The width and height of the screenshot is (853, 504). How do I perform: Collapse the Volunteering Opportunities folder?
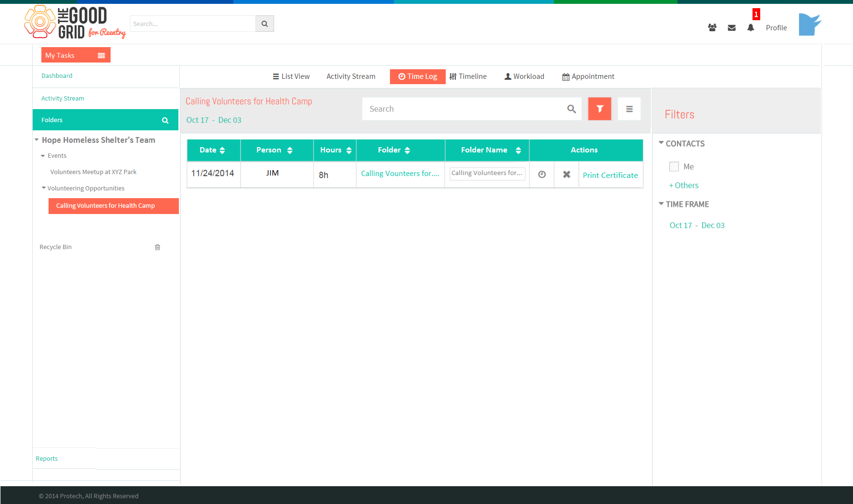(44, 188)
